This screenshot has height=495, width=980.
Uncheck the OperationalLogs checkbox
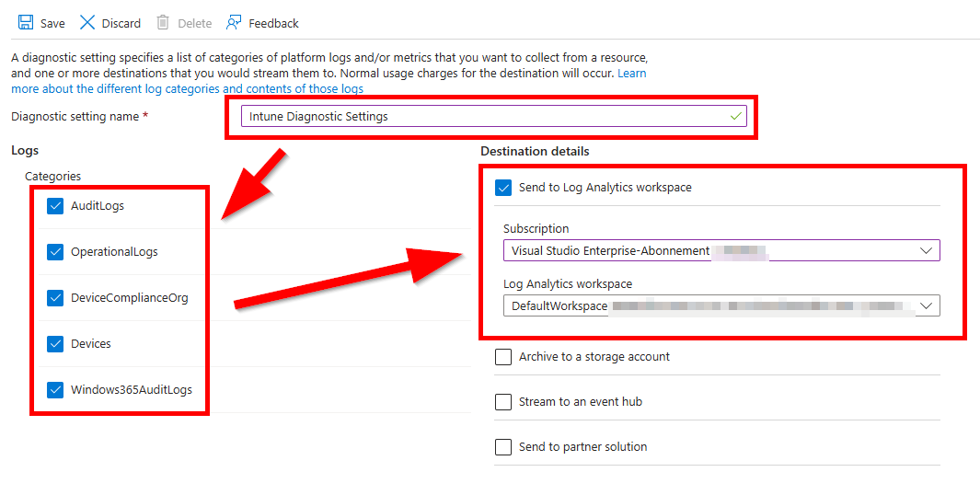coord(55,252)
